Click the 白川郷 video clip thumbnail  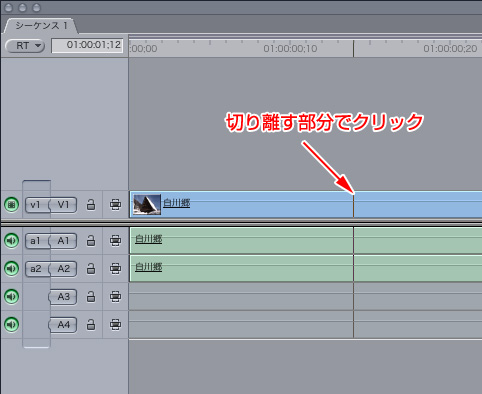pos(147,205)
